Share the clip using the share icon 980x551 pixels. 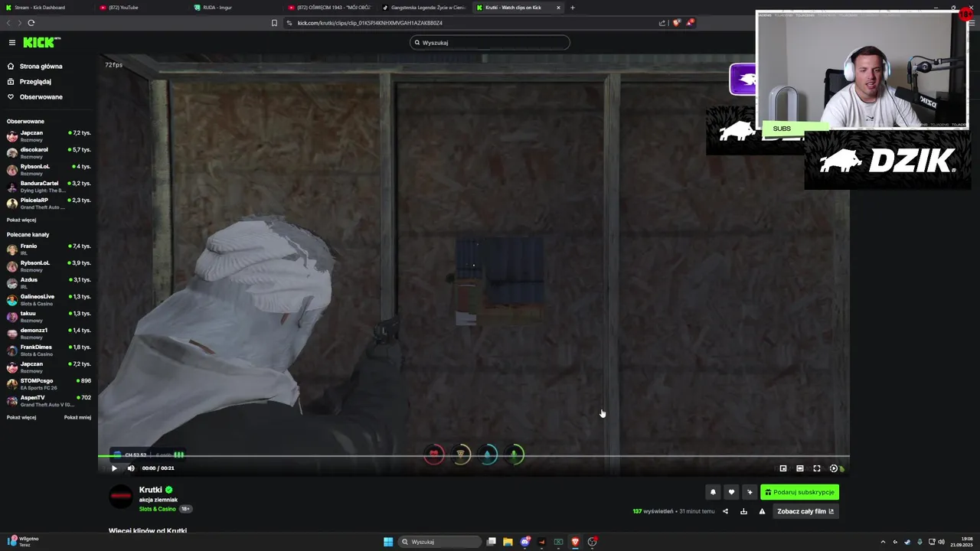(x=725, y=511)
